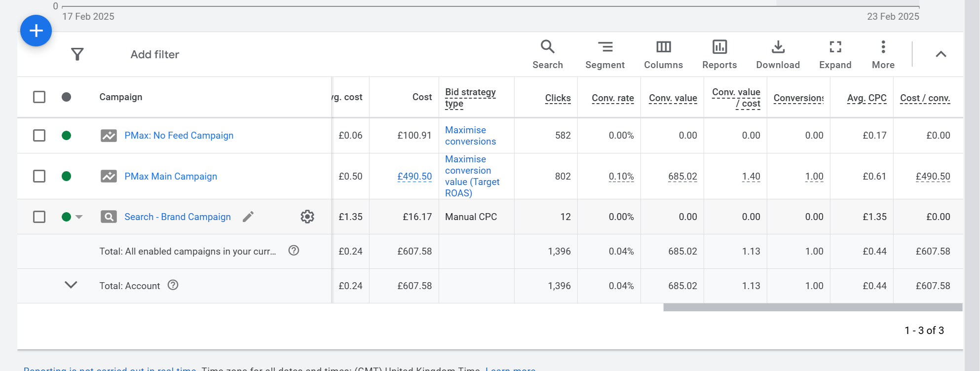980x371 pixels.
Task: Expand the table to full screen
Action: click(x=835, y=54)
